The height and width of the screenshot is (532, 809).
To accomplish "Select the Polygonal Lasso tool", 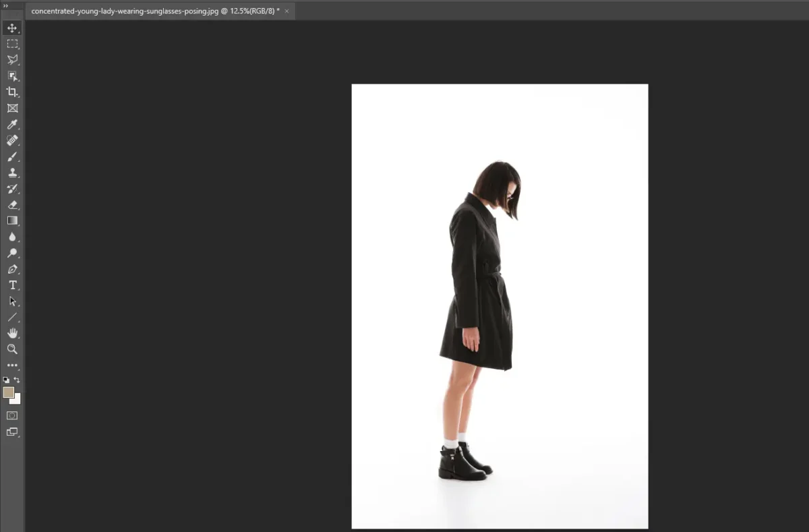I will [12, 60].
